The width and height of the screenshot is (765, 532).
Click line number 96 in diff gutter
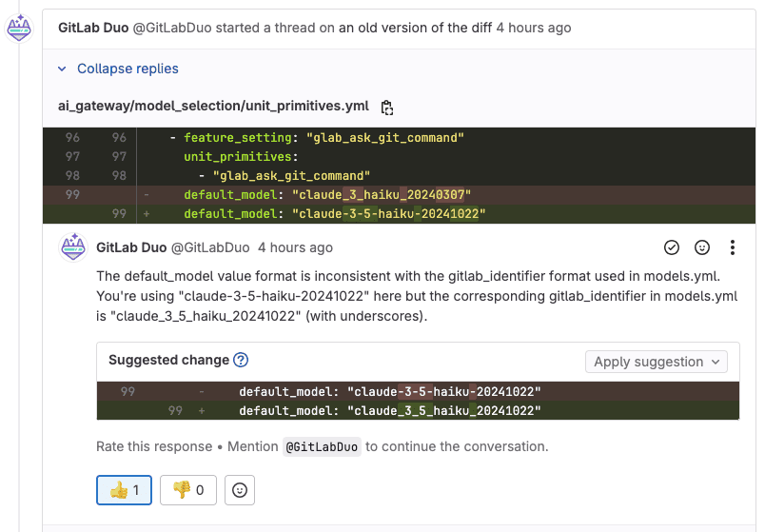[72, 138]
